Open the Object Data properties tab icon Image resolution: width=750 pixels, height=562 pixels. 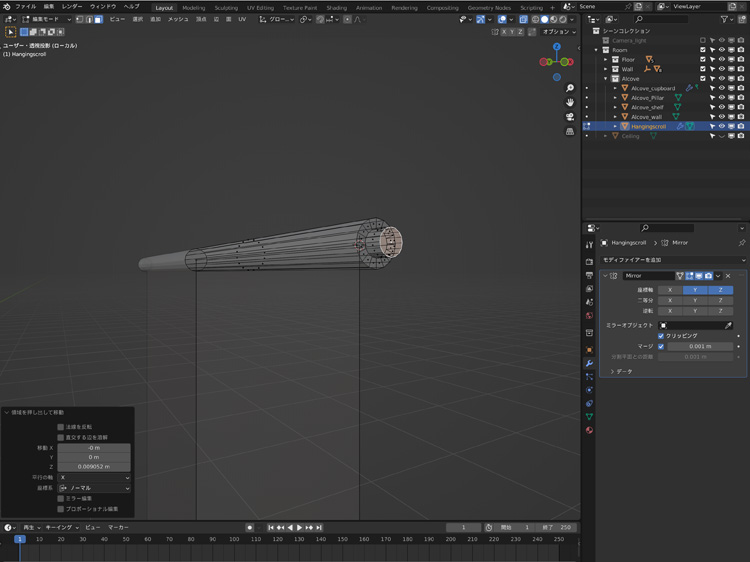pyautogui.click(x=589, y=417)
